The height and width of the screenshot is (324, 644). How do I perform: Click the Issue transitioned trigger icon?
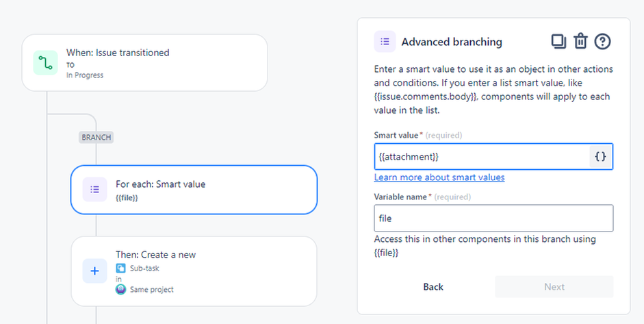pos(46,63)
